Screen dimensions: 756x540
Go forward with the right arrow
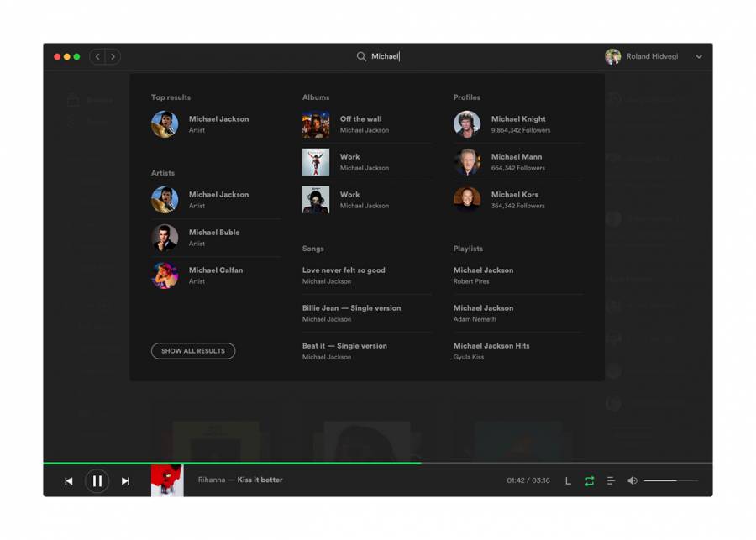[x=113, y=57]
